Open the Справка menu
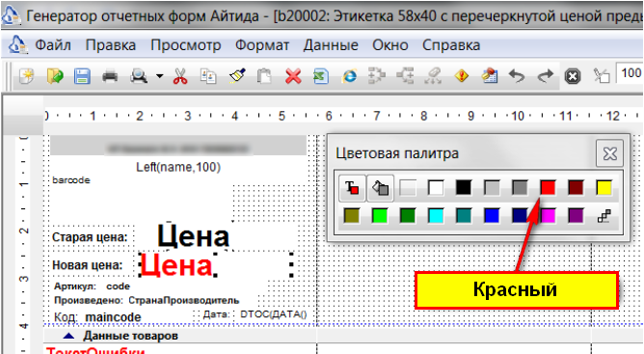 pyautogui.click(x=451, y=45)
